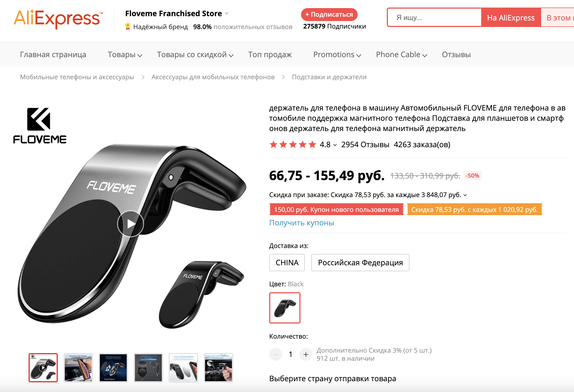Open the Promotions menu

[337, 55]
